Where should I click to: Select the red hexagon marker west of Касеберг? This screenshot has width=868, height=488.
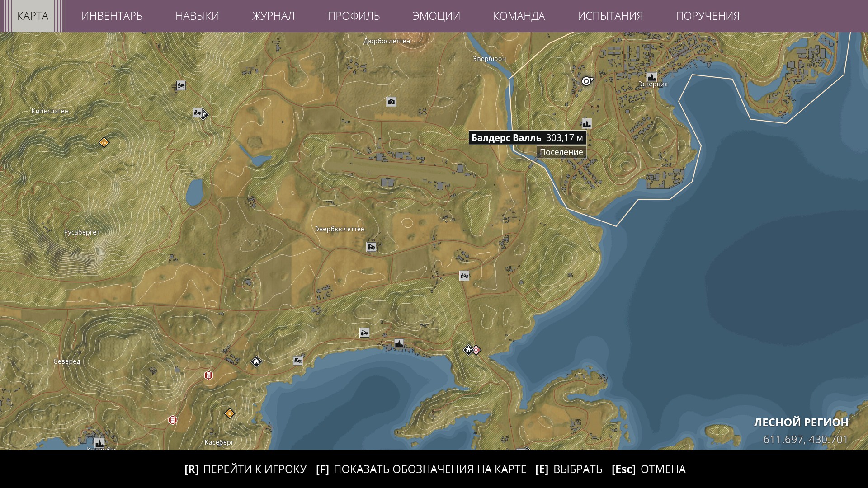coord(172,420)
